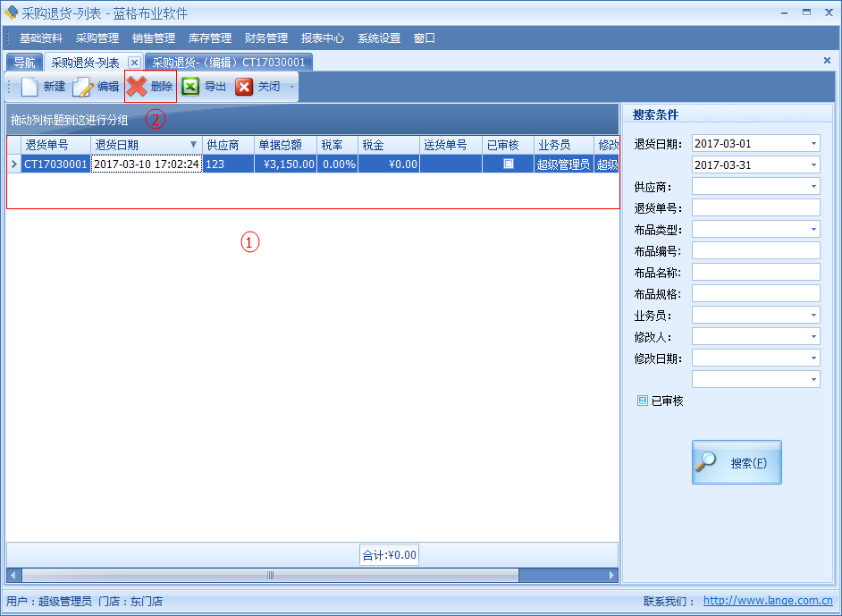Screen dimensions: 842x616
Task: Open the www.lange.com.cn link
Action: pyautogui.click(x=767, y=602)
